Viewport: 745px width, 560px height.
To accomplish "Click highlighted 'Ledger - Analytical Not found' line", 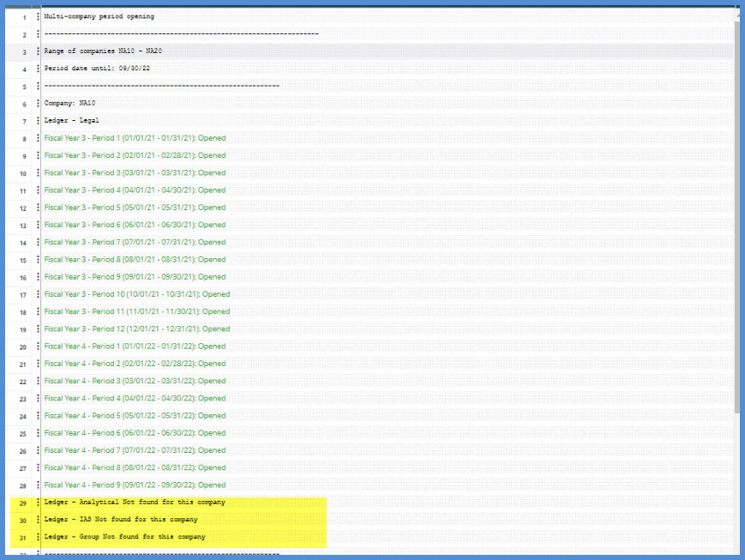I will [135, 502].
